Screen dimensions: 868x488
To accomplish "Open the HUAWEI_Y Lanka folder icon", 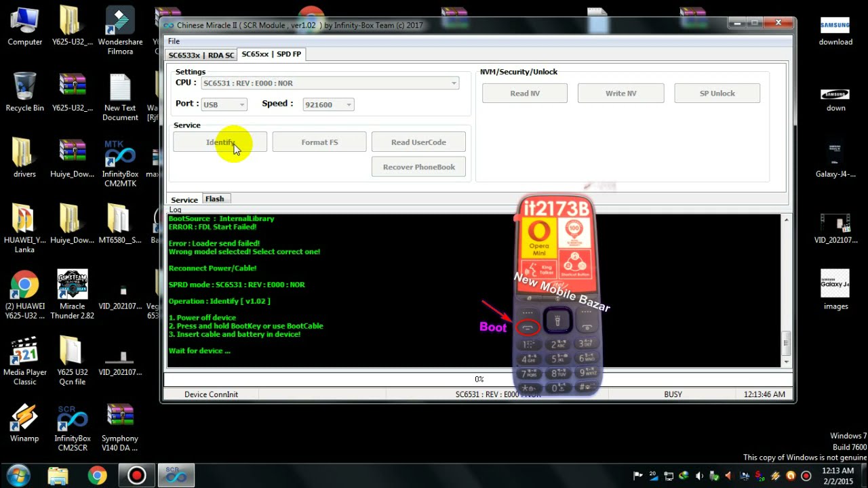I will 24,229.
